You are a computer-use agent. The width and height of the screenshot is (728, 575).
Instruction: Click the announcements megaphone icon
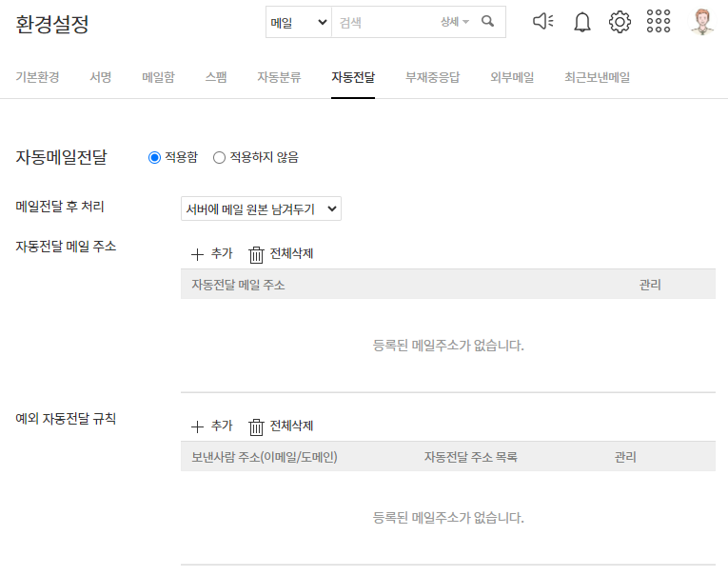tap(542, 22)
